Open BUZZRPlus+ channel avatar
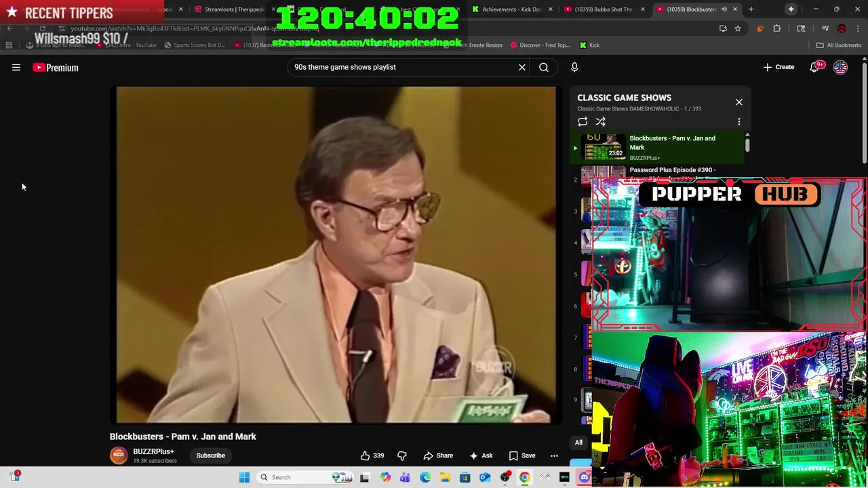 (x=119, y=455)
